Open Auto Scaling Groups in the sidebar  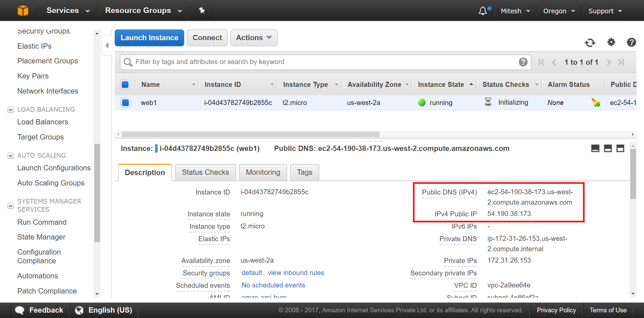51,183
